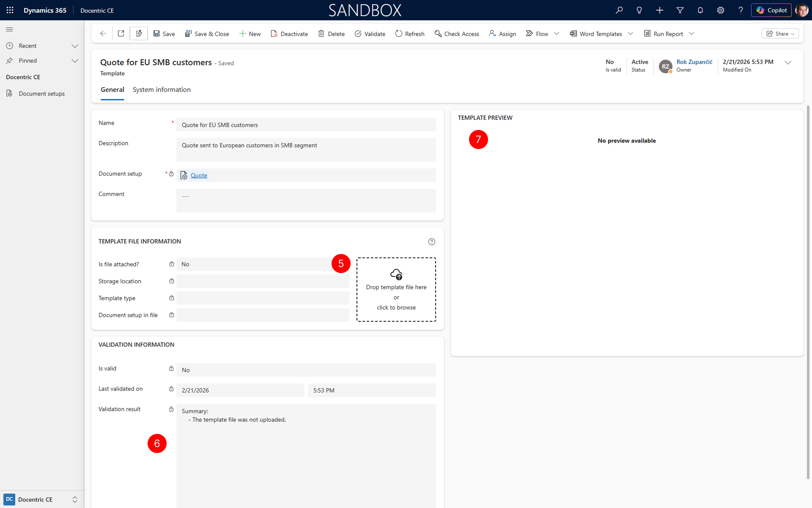Open owner Rok Zupančič link
Screen dimensions: 812x508
[x=694, y=62]
